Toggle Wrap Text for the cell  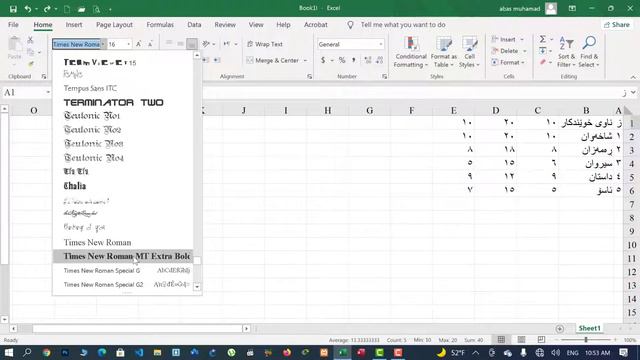(x=265, y=44)
